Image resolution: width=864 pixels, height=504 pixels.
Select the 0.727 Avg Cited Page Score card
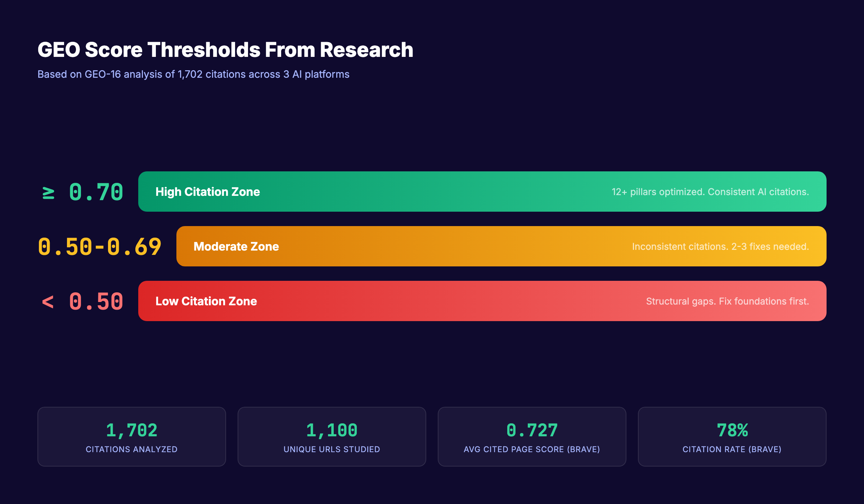click(532, 437)
